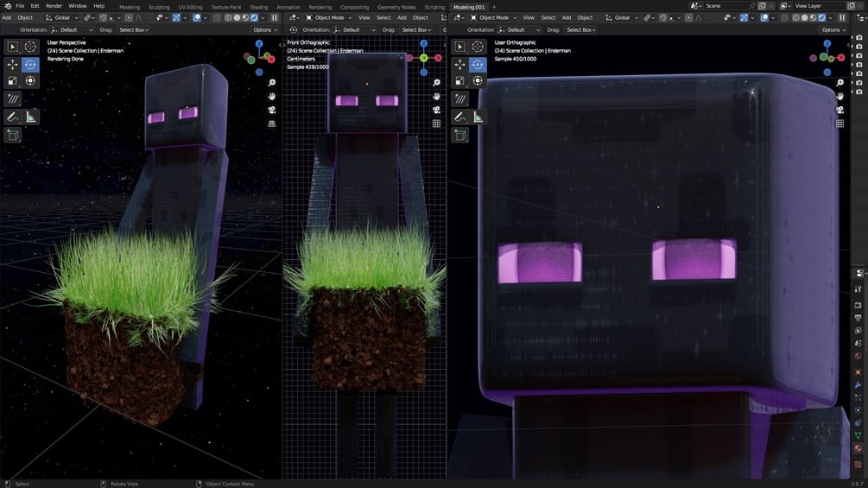This screenshot has height=488, width=868.
Task: Select the Select Box tool in left viewport
Action: pos(13,47)
